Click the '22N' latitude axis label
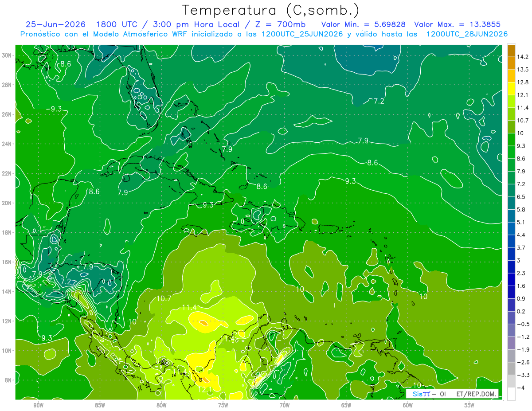532x411 pixels. coord(7,173)
